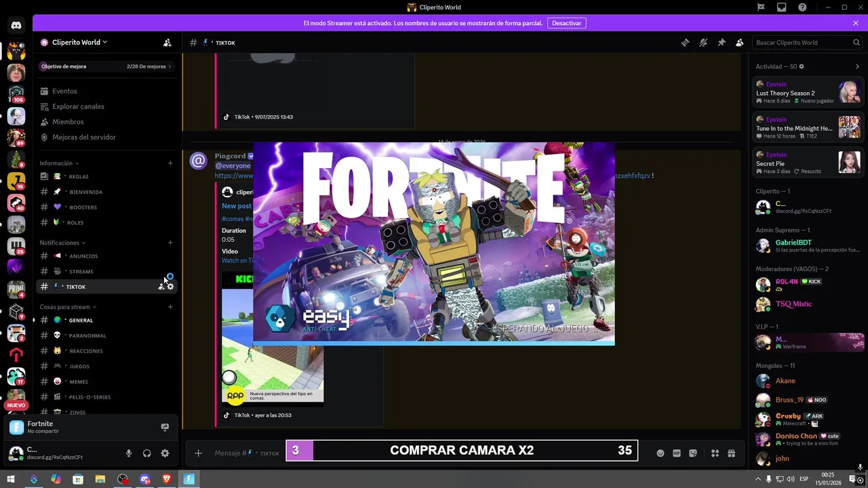This screenshot has width=868, height=488.
Task: Open Discord direct messages home
Action: tap(16, 26)
